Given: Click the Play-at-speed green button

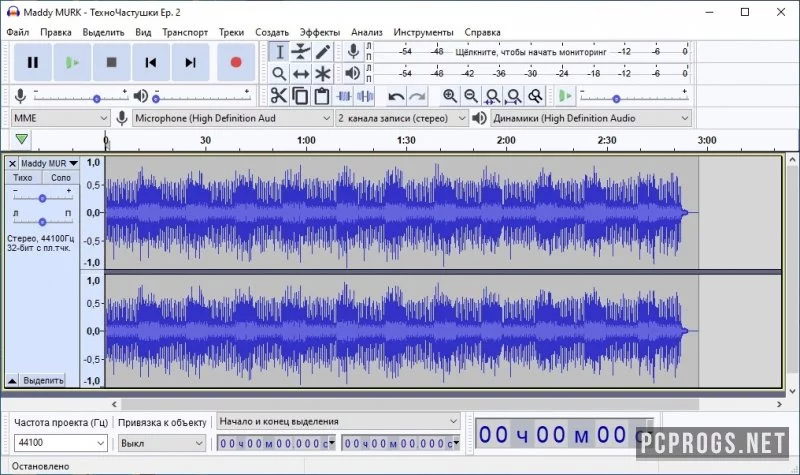Looking at the screenshot, I should coord(565,96).
